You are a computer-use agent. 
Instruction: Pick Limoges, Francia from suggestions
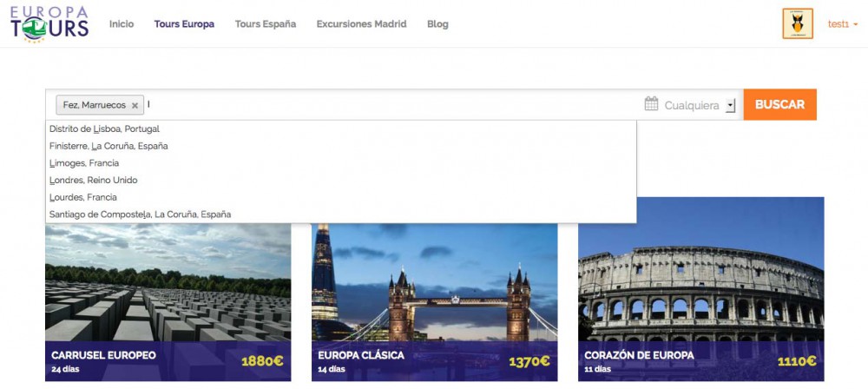[x=84, y=163]
